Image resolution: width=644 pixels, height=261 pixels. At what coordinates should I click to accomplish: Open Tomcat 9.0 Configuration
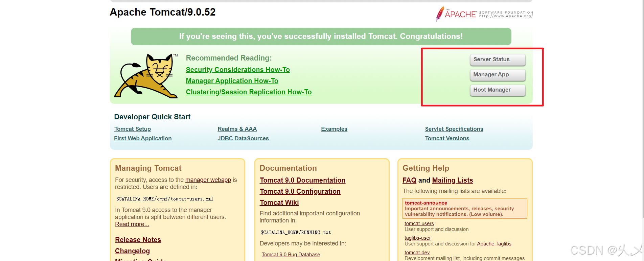(x=300, y=191)
